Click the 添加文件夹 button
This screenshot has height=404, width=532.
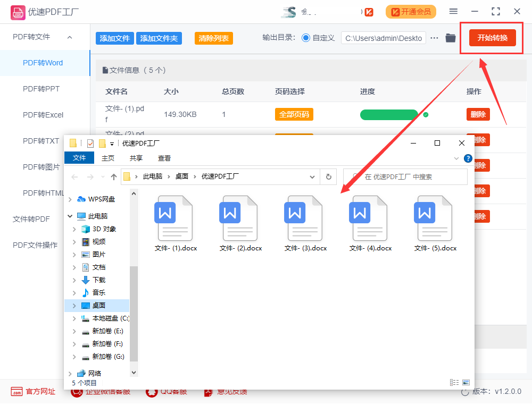coord(159,38)
